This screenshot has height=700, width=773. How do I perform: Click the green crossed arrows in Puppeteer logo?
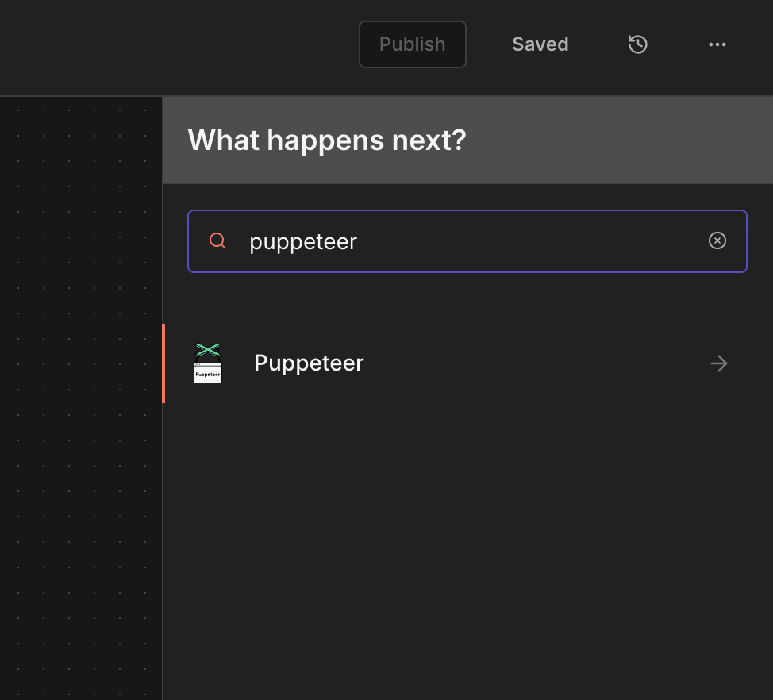coord(208,350)
